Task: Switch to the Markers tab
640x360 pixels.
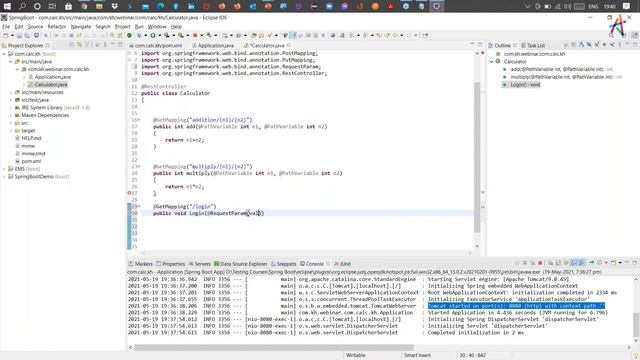Action: click(140, 264)
